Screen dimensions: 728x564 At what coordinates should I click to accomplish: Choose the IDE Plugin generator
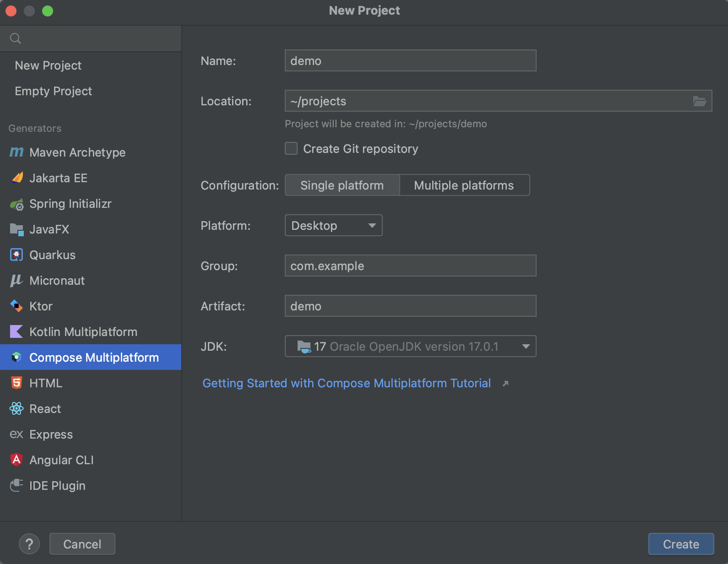(91, 486)
